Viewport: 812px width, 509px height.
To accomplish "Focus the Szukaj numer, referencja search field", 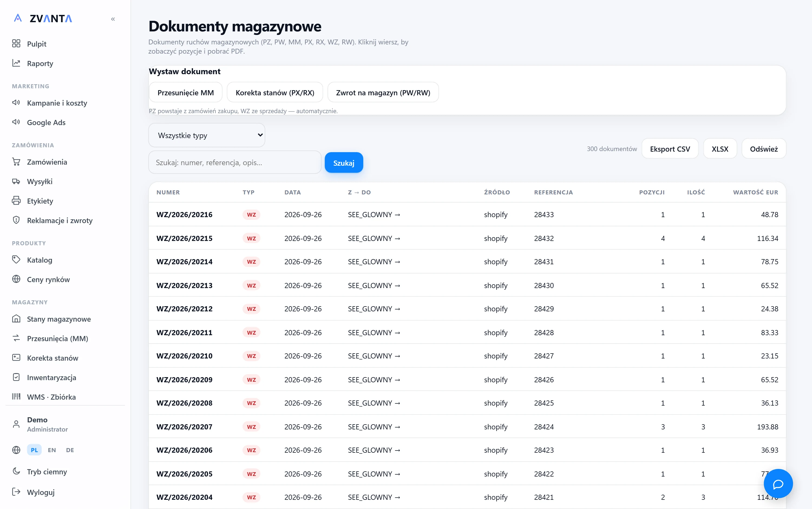I will point(235,163).
